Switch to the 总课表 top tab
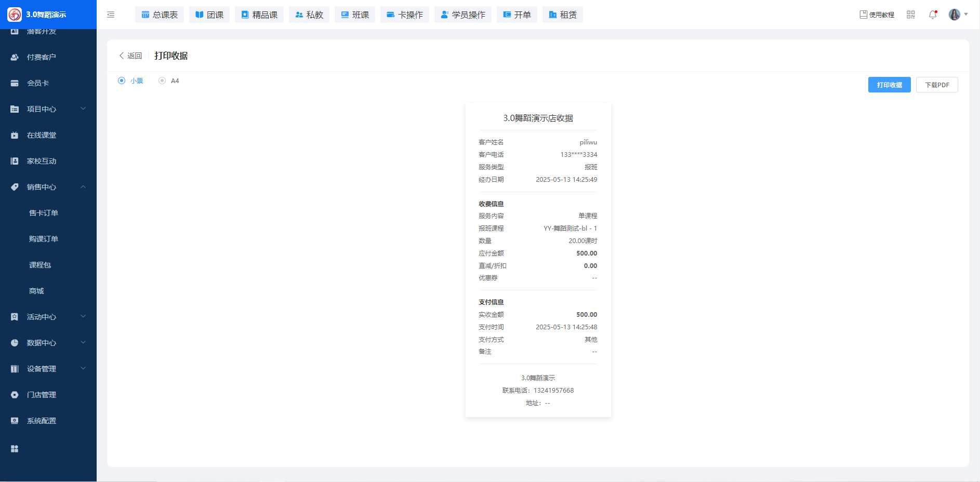This screenshot has width=980, height=482. pyautogui.click(x=160, y=15)
